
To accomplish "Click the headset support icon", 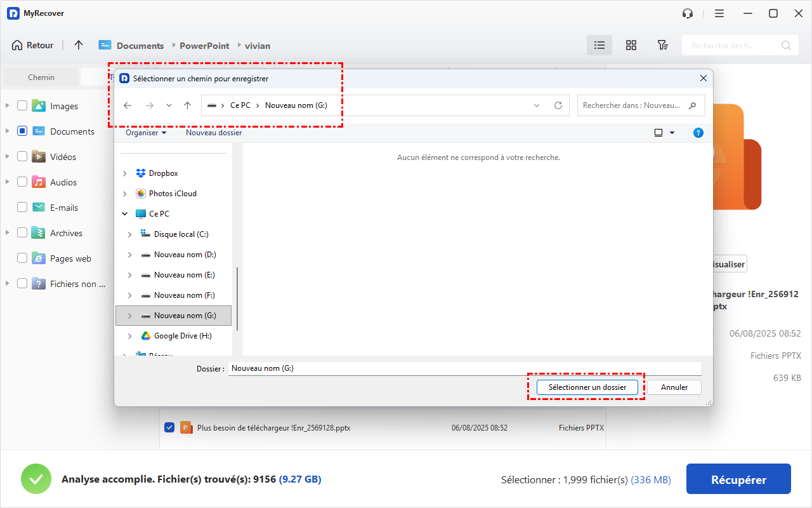I will click(687, 13).
